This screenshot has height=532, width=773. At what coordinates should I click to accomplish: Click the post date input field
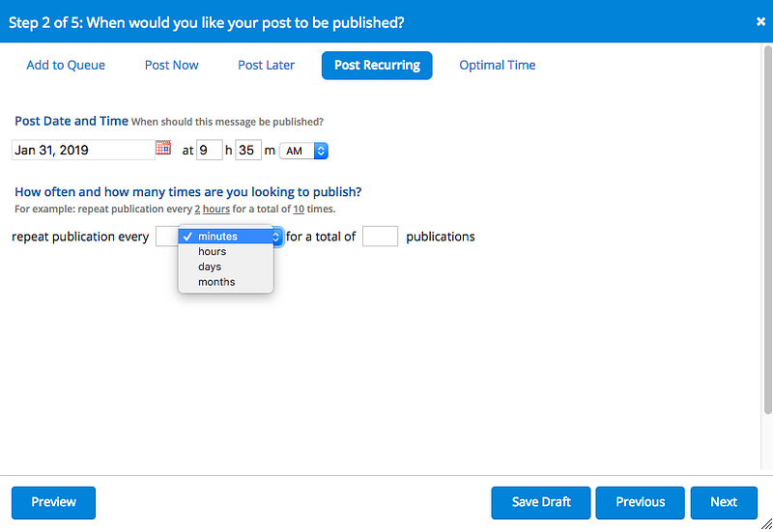(x=83, y=151)
